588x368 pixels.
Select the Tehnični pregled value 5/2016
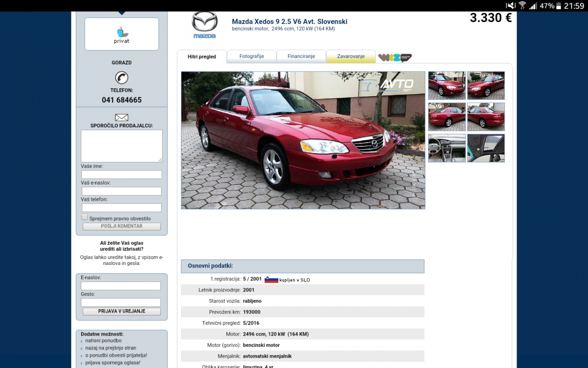251,323
